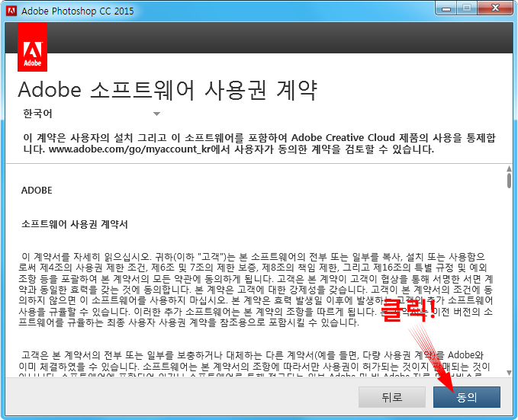
Task: Click the 'Adobe 소프트웨어 사용권 계약' title
Action: tap(168, 90)
